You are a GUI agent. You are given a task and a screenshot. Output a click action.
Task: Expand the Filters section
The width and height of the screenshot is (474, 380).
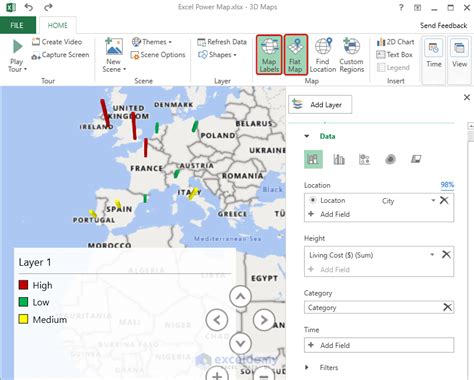pos(307,367)
